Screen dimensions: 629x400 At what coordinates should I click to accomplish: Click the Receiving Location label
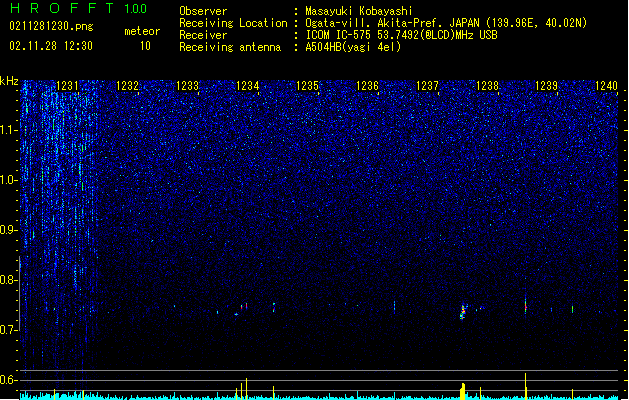click(x=233, y=23)
